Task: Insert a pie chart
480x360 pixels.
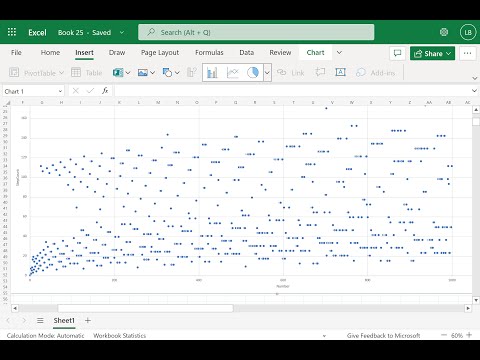Action: [x=253, y=73]
